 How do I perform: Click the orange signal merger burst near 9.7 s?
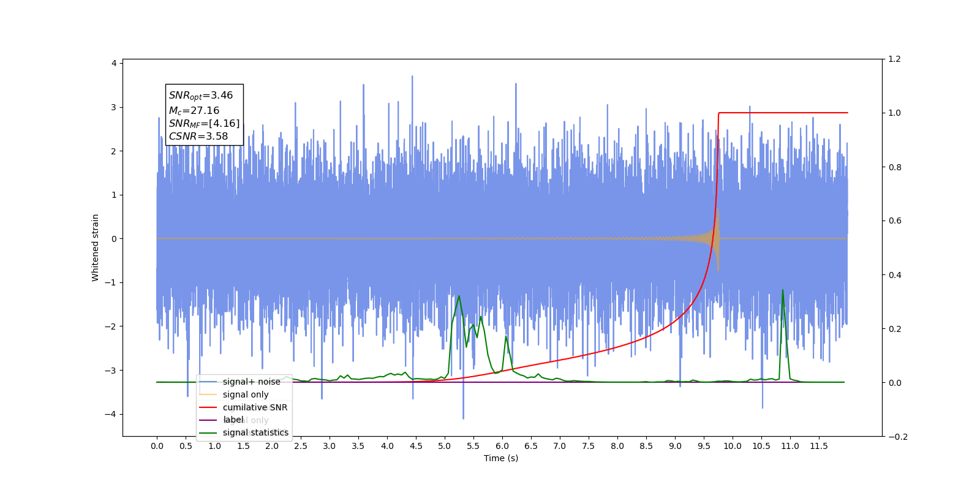[x=716, y=239]
